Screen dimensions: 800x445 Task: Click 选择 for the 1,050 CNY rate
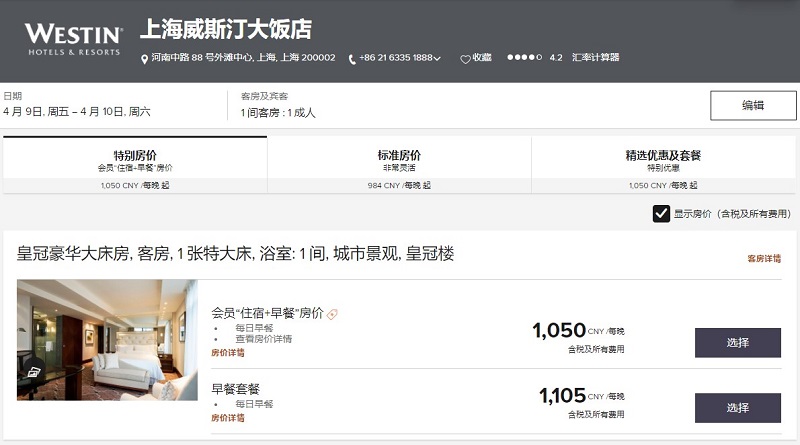(738, 342)
